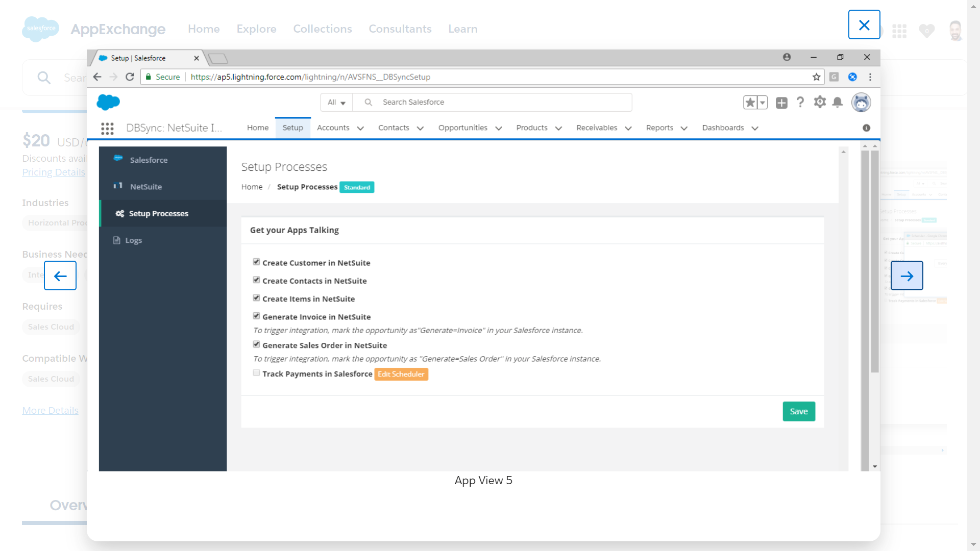Image resolution: width=980 pixels, height=551 pixels.
Task: Open the AppExchange app grid icon
Action: pos(899,31)
